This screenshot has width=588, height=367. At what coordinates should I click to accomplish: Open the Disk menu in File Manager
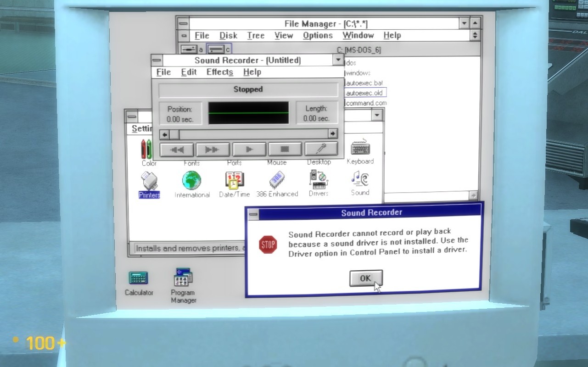click(228, 35)
